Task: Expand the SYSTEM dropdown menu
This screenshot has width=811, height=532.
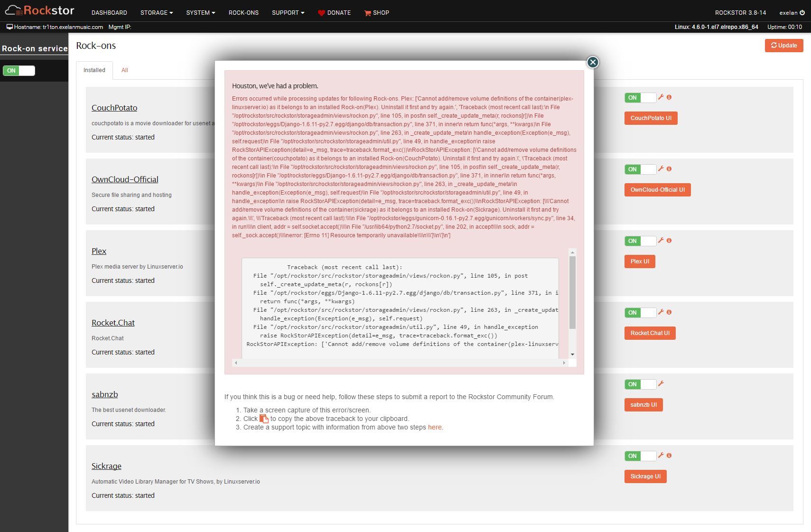Action: 201,13
